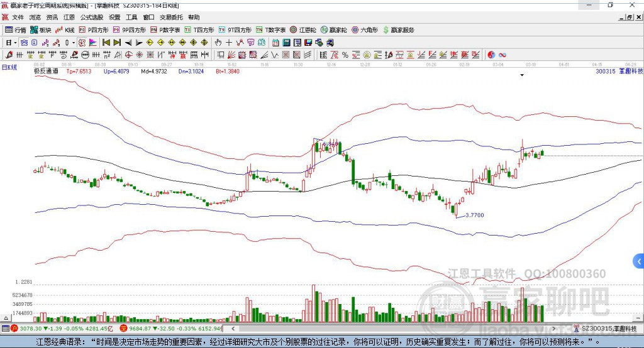The image size is (644, 348).
Task: Click the black left arrow icon
Action: click(128, 43)
